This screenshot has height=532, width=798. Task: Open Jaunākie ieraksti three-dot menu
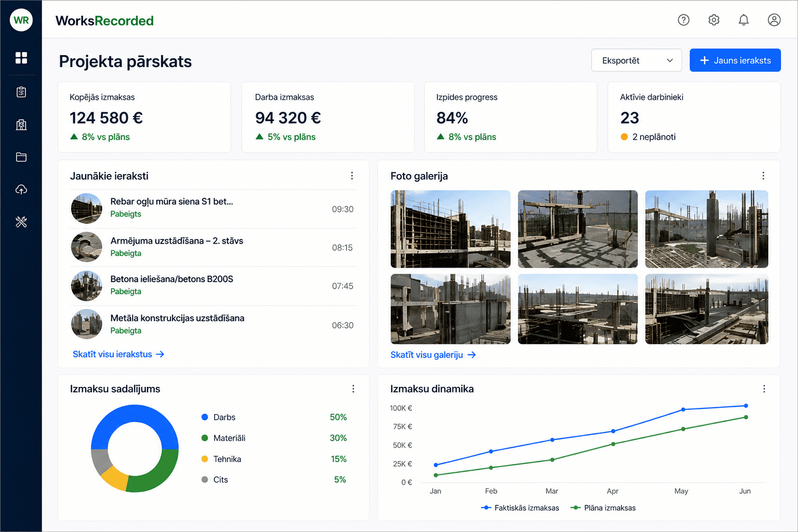point(352,176)
